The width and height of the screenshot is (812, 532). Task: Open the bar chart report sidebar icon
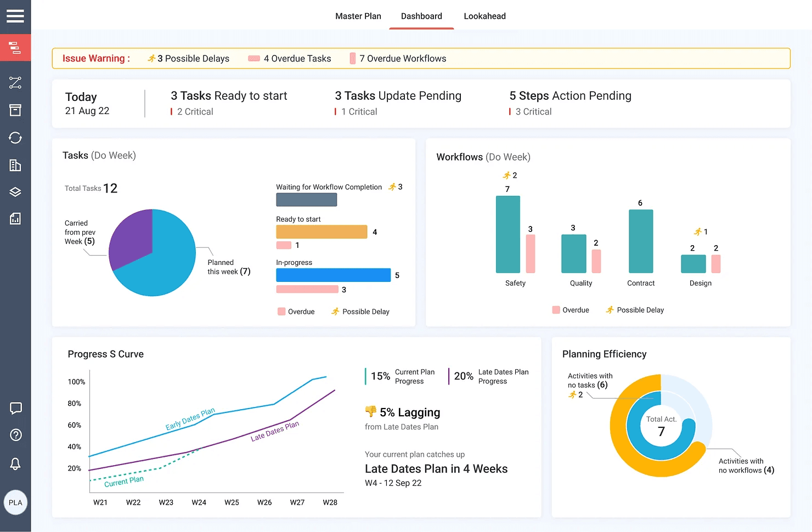point(15,219)
